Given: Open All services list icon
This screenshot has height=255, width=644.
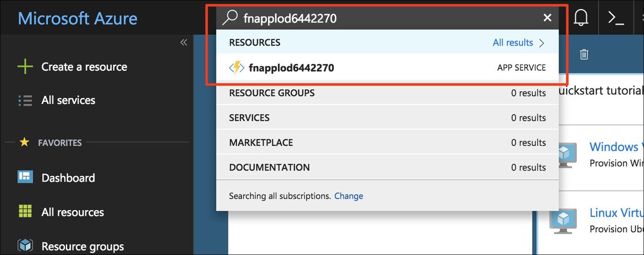Looking at the screenshot, I should 25,100.
